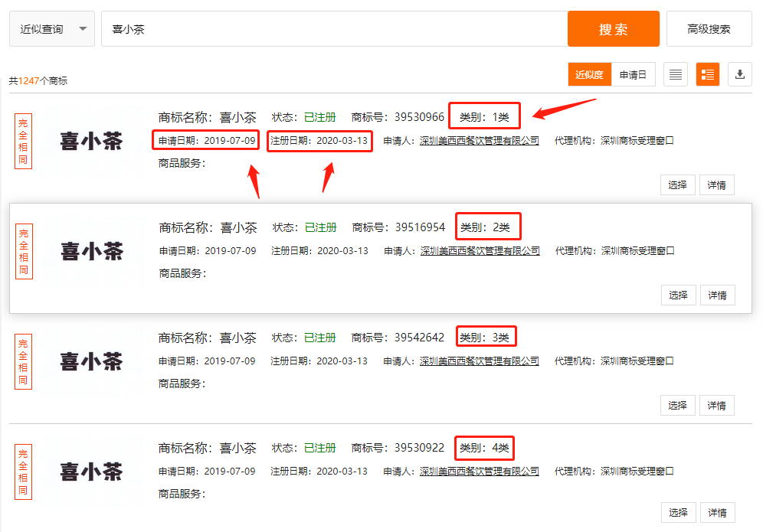
Task: Click 选择 for trademark 39530922
Action: click(678, 513)
